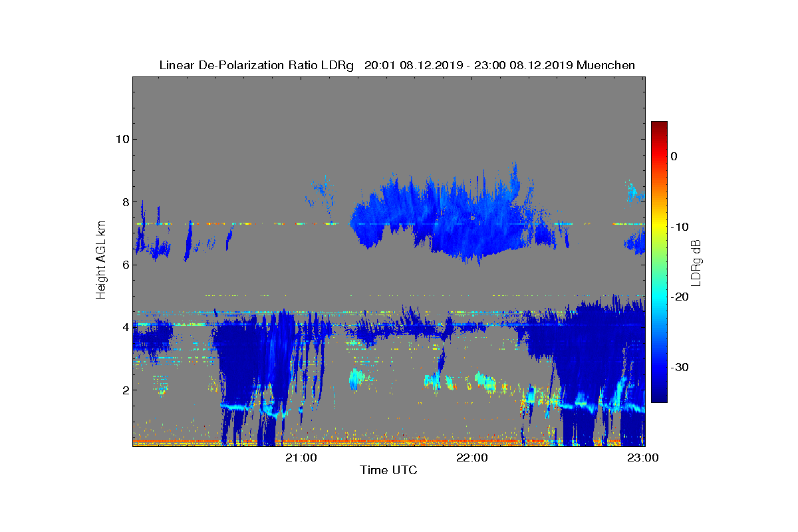Click the height tick label 4
This screenshot has width=798, height=532.
pyautogui.click(x=124, y=327)
